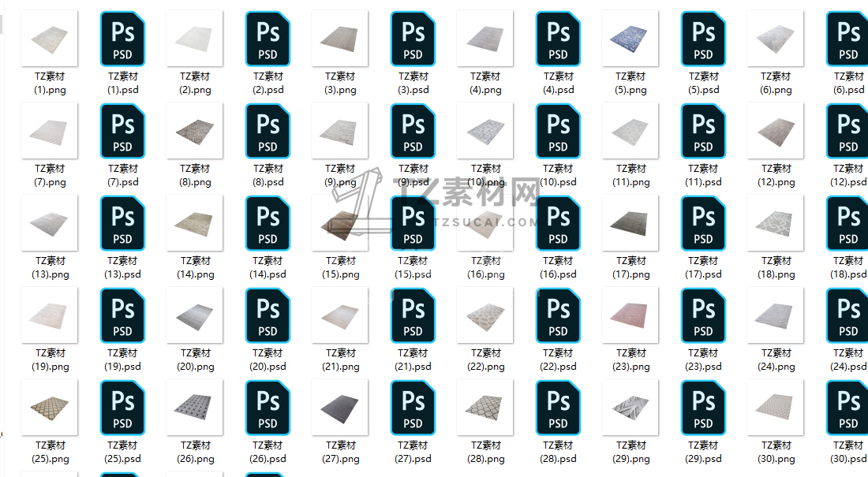The width and height of the screenshot is (868, 477).
Task: Select the TZ素材 (8).png rug thumbnail
Action: (x=194, y=131)
